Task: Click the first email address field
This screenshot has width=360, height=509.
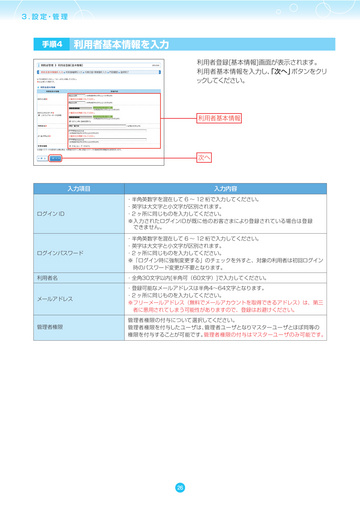Action: [107, 131]
